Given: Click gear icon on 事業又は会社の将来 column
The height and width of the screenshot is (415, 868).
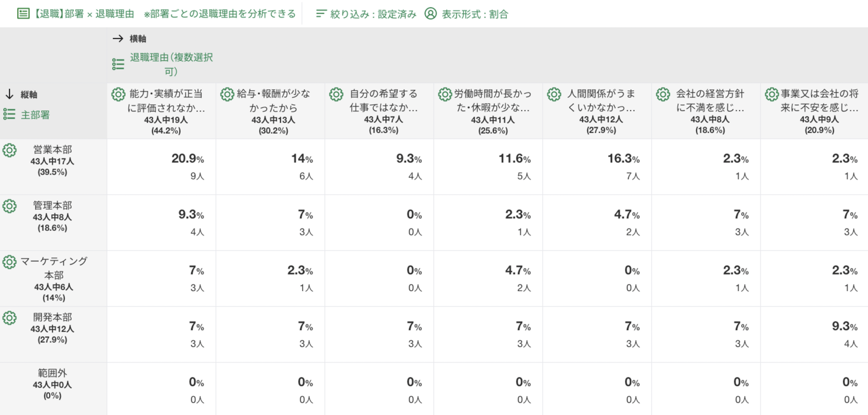Looking at the screenshot, I should click(x=772, y=95).
